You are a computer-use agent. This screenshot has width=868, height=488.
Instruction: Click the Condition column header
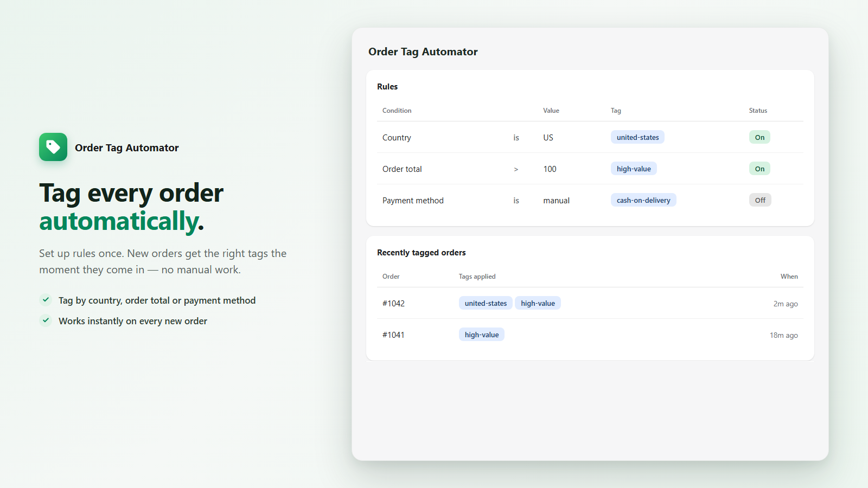[x=397, y=111]
